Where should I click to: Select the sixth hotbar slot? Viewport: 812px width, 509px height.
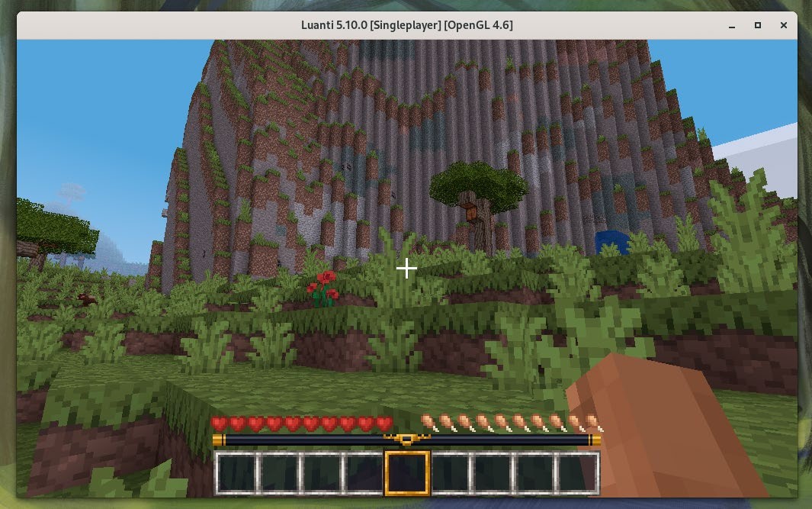click(450, 473)
